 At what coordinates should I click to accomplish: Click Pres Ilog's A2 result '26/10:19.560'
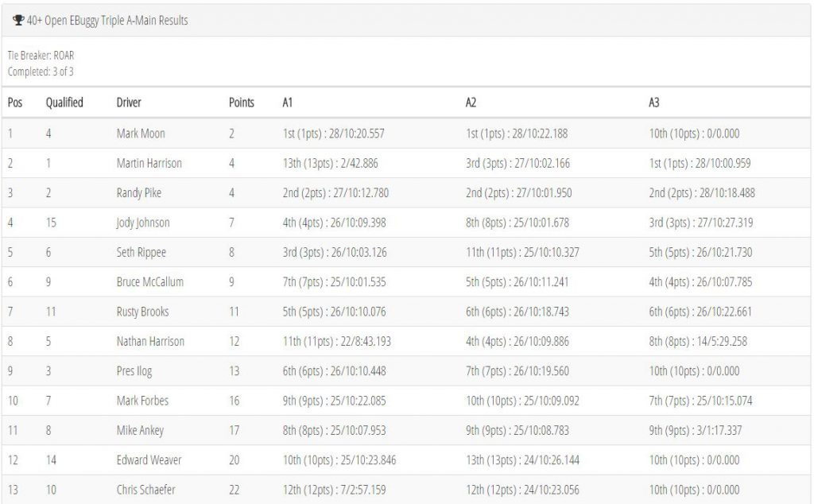pyautogui.click(x=541, y=371)
